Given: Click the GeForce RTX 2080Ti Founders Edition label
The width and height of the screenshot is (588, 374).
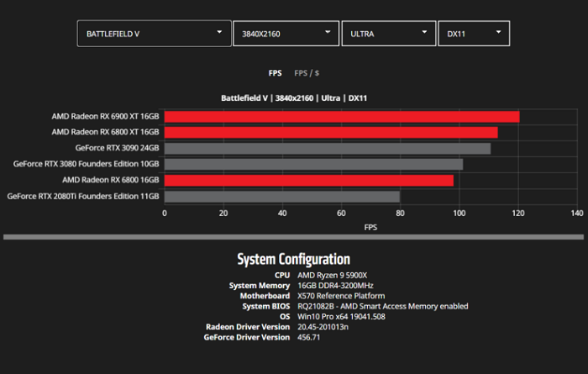Looking at the screenshot, I should click(83, 196).
